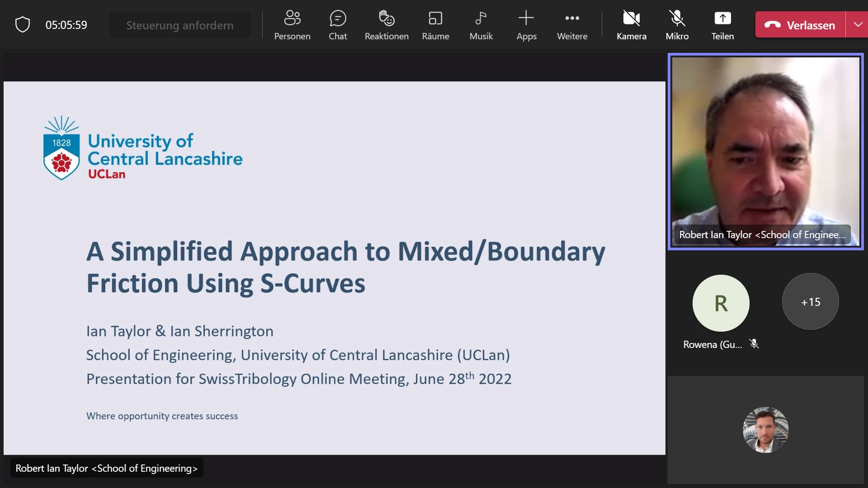
Task: Click the shield security icon
Action: coord(23,25)
